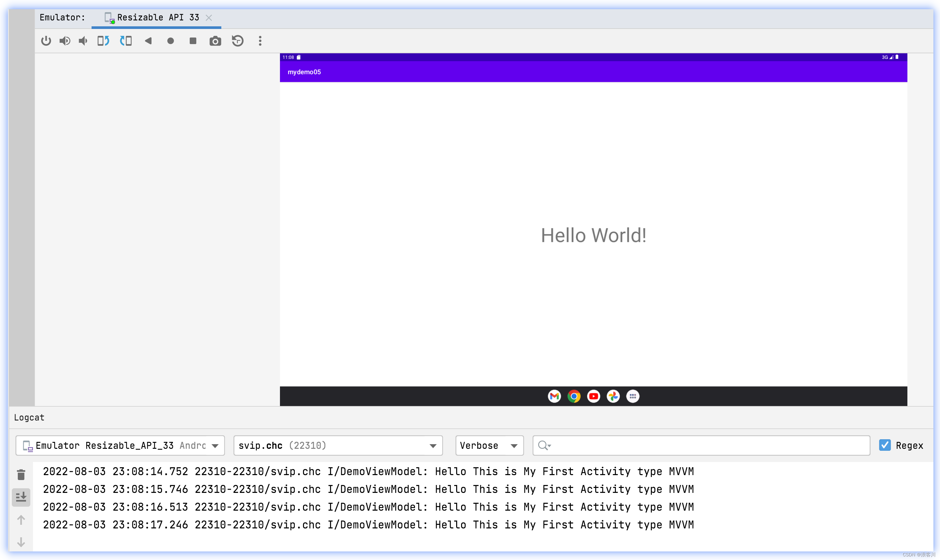Viewport: 940px width, 560px height.
Task: Toggle the Regex checkbox
Action: coord(884,445)
